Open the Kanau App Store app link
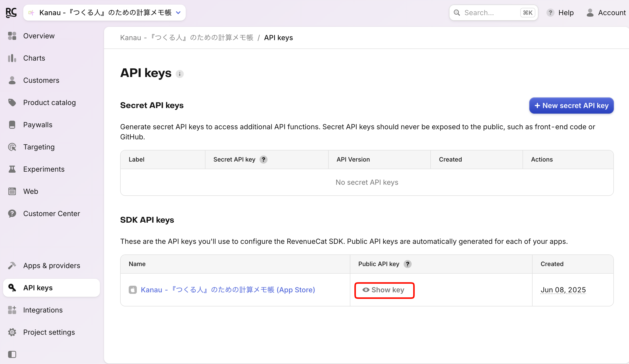 pyautogui.click(x=228, y=290)
